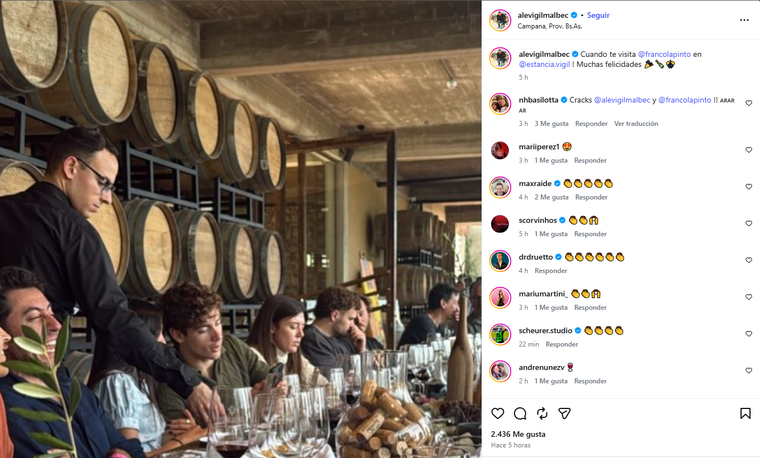The width and height of the screenshot is (760, 458).
Task: Like the maxraide comment heart
Action: point(748,187)
